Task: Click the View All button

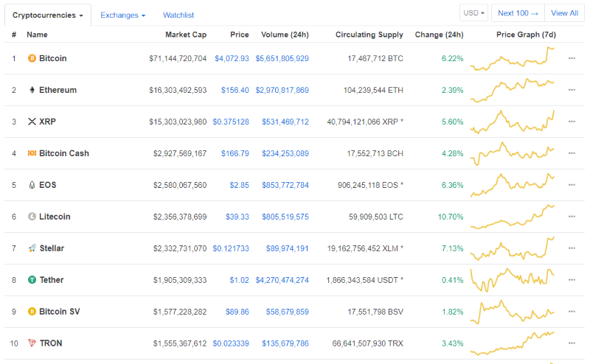Action: [564, 13]
